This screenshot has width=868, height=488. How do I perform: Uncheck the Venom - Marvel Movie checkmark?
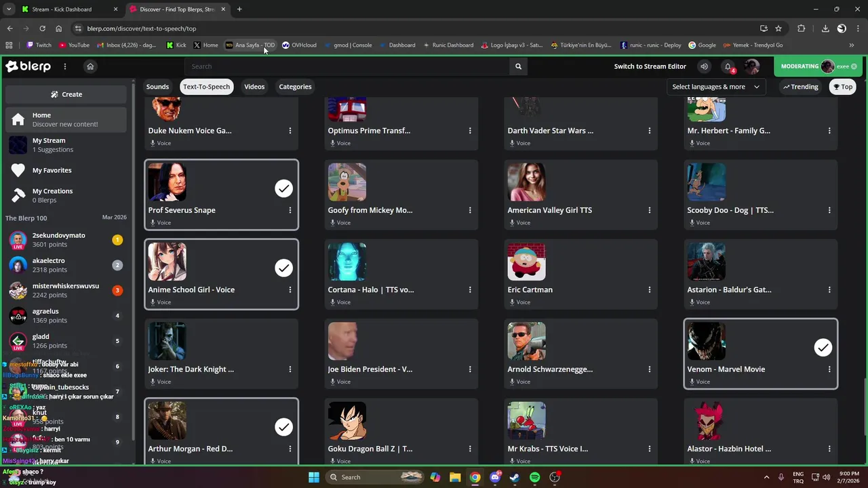point(823,348)
